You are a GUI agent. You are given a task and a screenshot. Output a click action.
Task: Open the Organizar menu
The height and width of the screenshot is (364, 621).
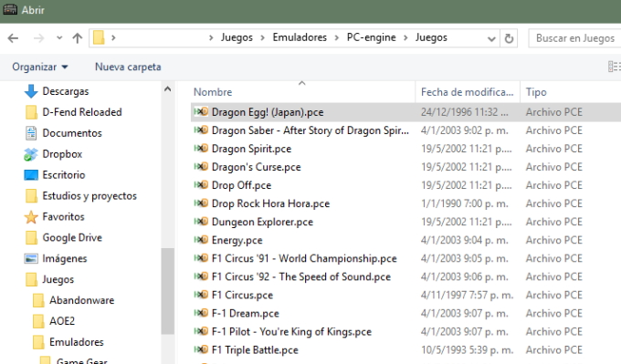click(40, 67)
